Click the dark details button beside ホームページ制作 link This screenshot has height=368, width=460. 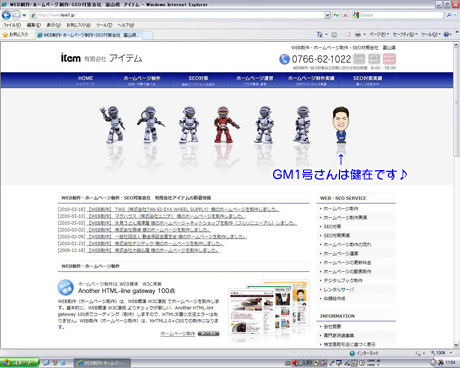point(208,334)
